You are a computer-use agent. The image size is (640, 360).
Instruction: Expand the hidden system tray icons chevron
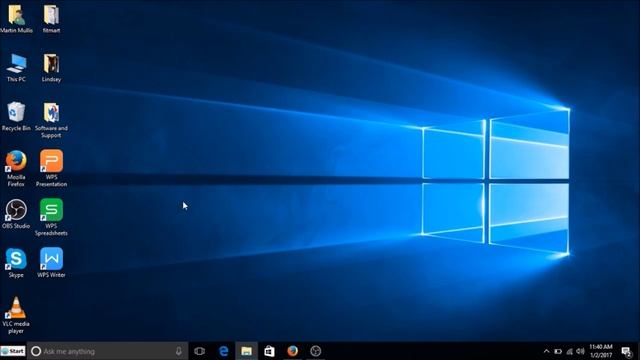tap(547, 351)
